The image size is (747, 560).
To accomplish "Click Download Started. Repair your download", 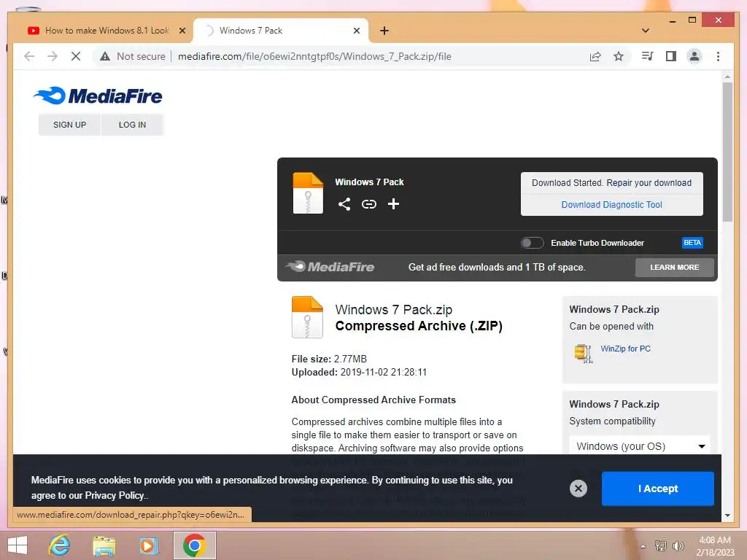I will tap(611, 183).
